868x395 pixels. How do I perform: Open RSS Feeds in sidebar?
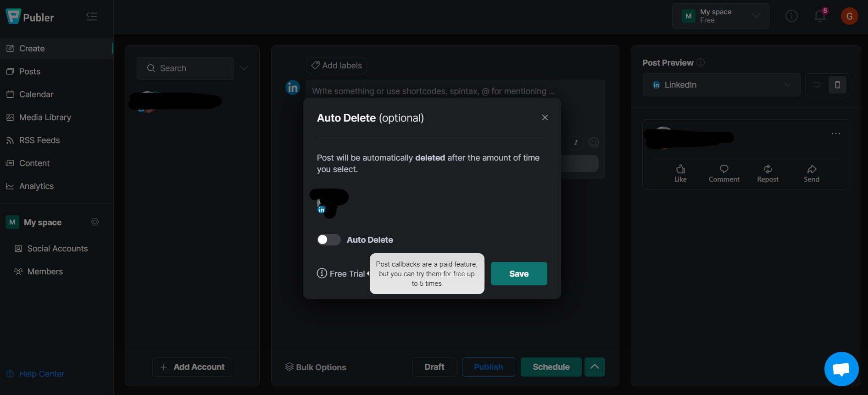(x=56, y=140)
